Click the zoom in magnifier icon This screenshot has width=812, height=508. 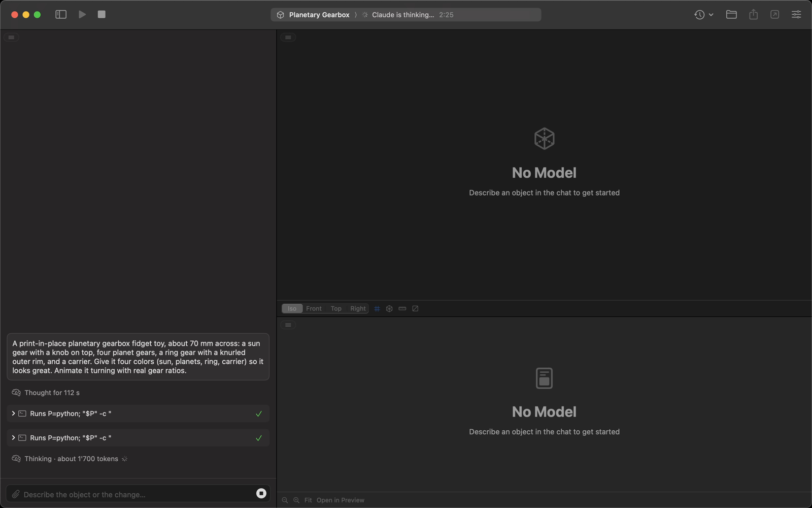tap(296, 500)
